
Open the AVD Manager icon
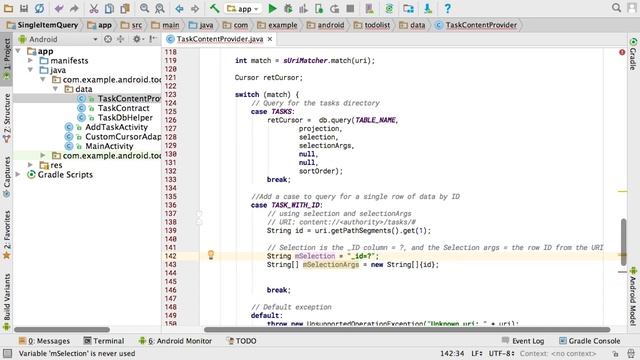[x=369, y=8]
